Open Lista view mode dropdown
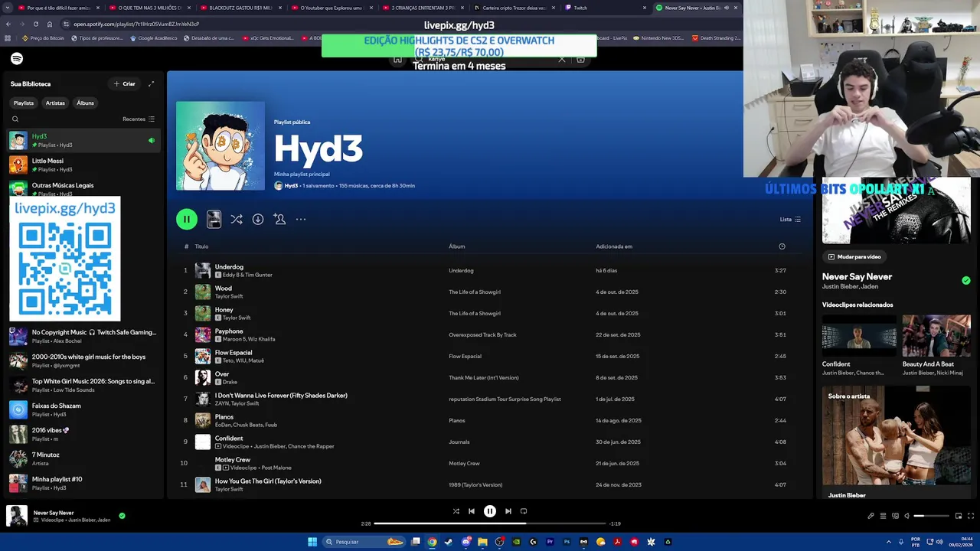Viewport: 980px width, 551px height. pos(790,220)
